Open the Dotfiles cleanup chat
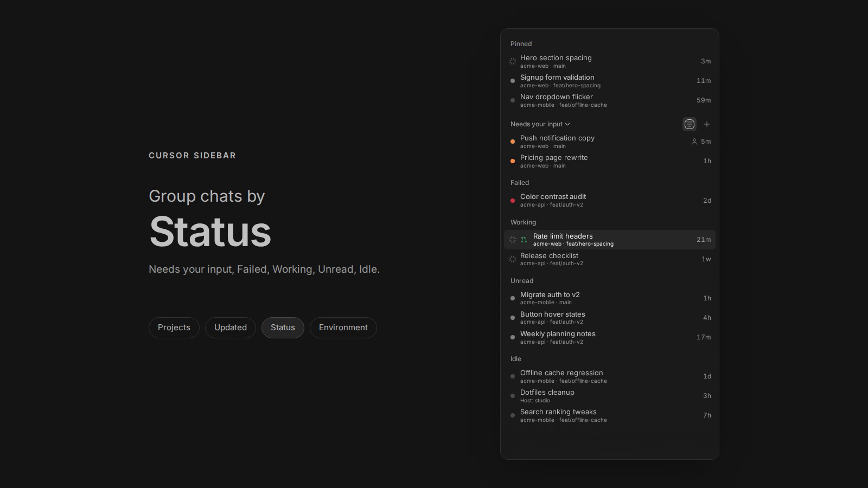868x488 pixels. 610,396
